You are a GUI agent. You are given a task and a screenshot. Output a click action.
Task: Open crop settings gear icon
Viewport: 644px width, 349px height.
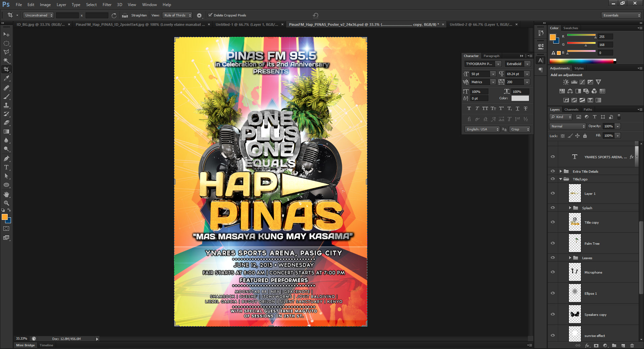point(199,15)
